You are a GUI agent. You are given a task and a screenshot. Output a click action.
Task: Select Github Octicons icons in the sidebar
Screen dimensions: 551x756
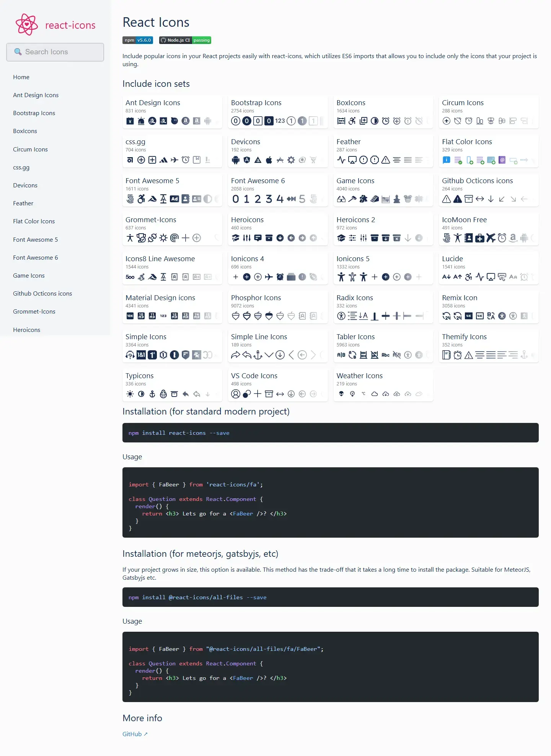[x=42, y=294]
